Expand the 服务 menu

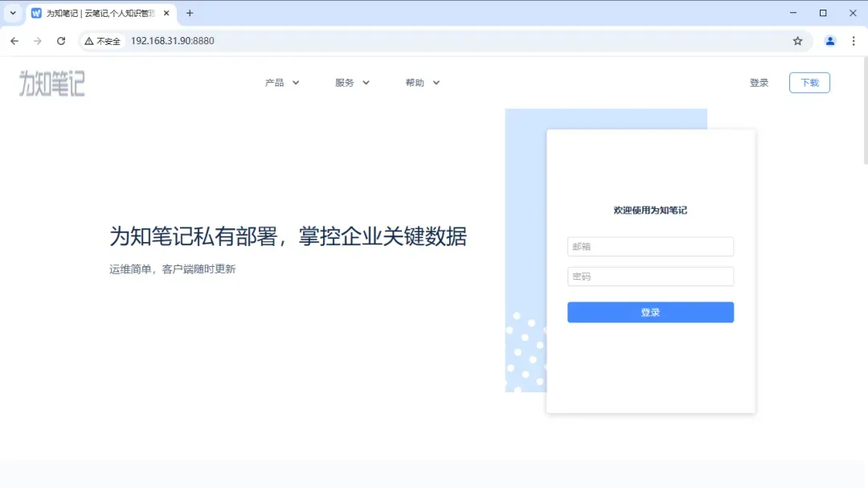point(352,83)
